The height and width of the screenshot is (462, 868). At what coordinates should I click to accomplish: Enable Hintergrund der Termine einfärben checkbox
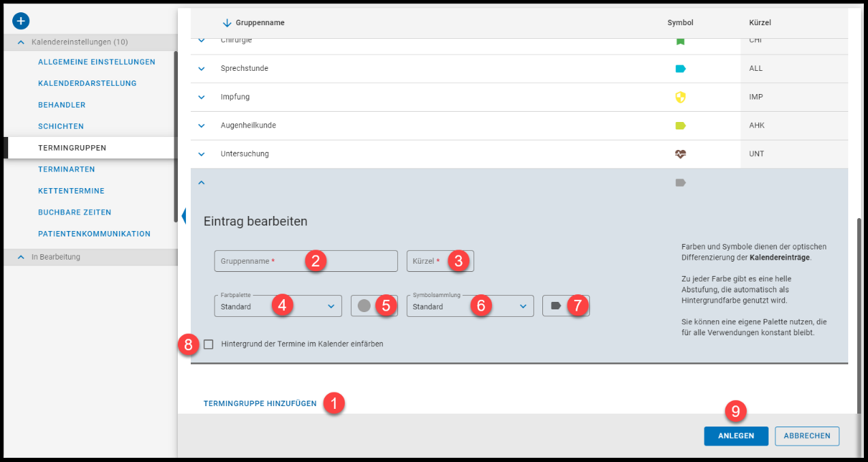(208, 344)
